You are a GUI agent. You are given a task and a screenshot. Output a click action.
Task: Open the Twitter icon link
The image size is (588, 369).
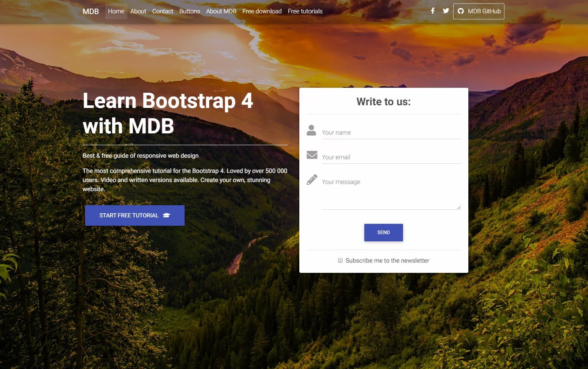(x=446, y=11)
